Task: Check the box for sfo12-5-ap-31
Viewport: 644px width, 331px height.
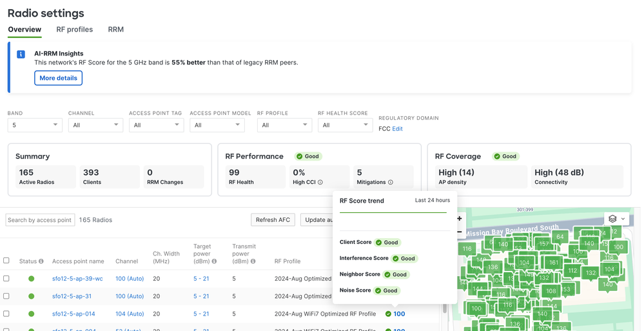Action: pos(6,296)
